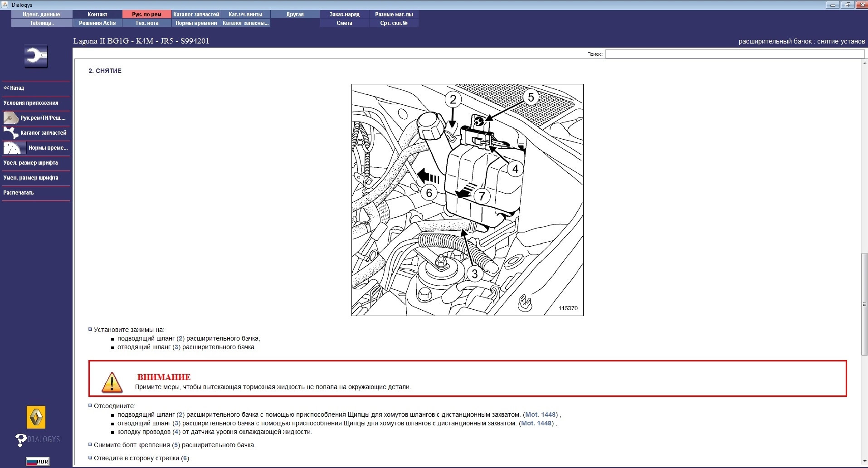Go back using << Назад
The width and height of the screenshot is (868, 468).
[14, 88]
